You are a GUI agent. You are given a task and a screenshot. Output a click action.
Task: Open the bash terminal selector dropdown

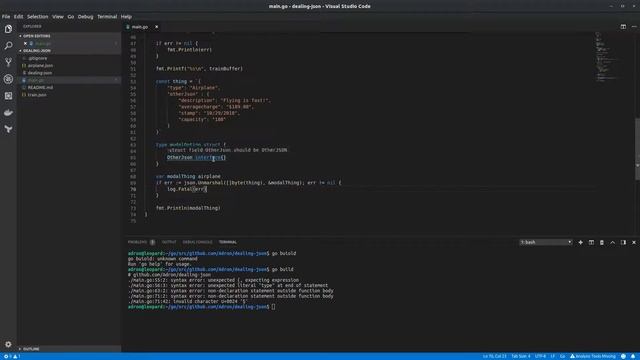click(x=546, y=242)
